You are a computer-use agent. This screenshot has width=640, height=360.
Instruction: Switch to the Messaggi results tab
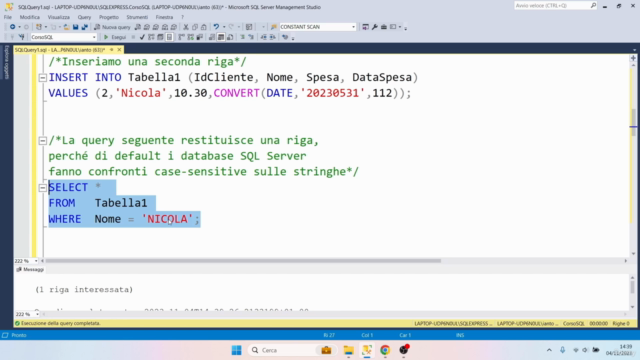(30, 269)
